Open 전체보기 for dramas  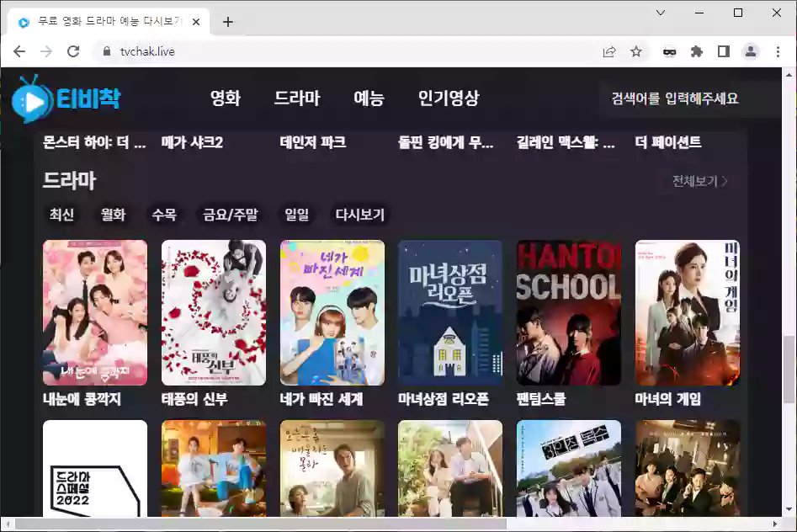pyautogui.click(x=700, y=181)
